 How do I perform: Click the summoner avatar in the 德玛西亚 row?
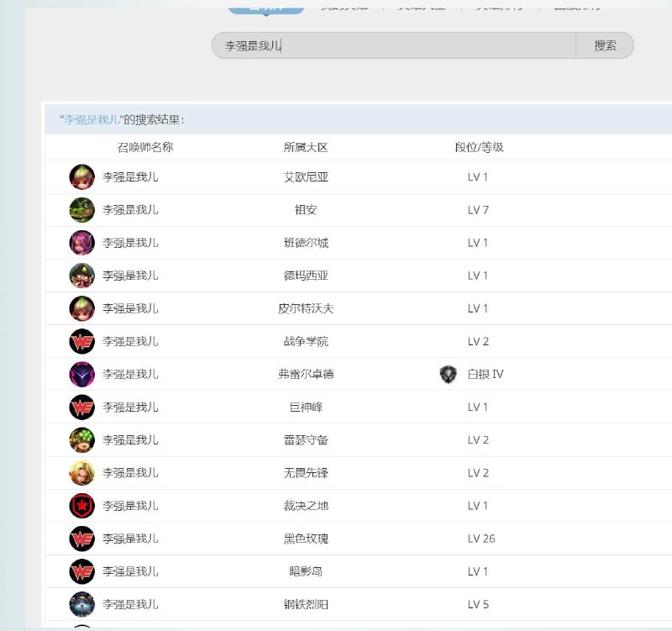81,276
